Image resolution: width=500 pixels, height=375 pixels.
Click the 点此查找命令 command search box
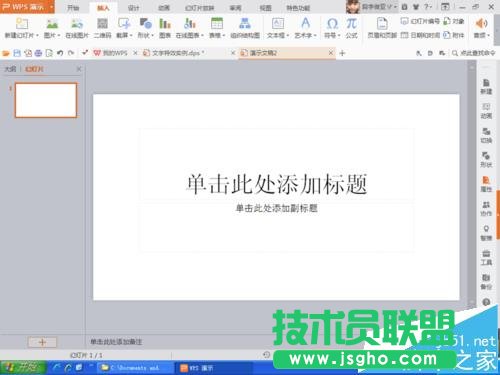473,53
